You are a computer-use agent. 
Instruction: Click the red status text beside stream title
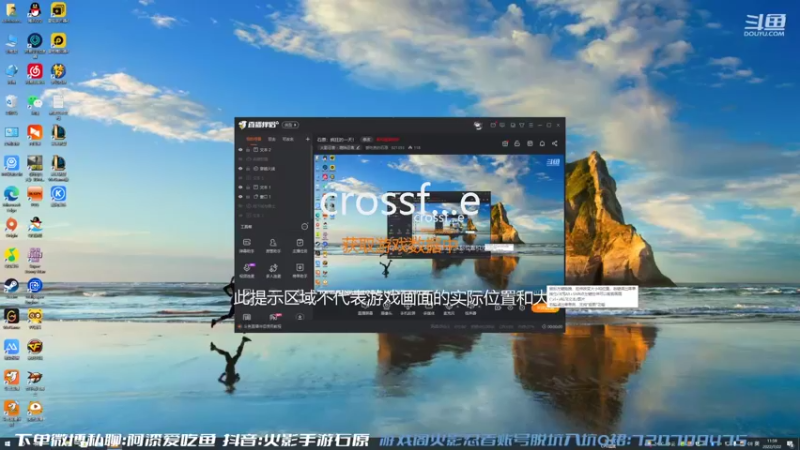pos(388,139)
